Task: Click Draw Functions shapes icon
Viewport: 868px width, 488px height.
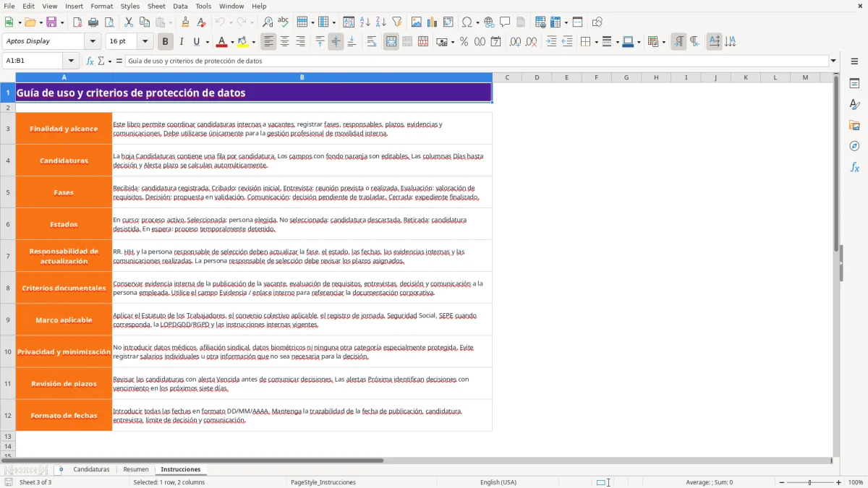Action: click(597, 22)
